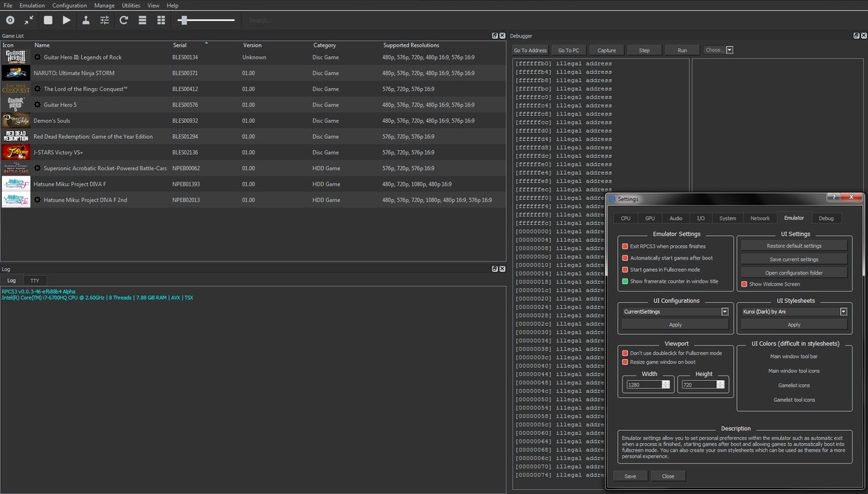Image resolution: width=868 pixels, height=494 pixels.
Task: Adjust the toolbar icon size slider
Action: 206,20
